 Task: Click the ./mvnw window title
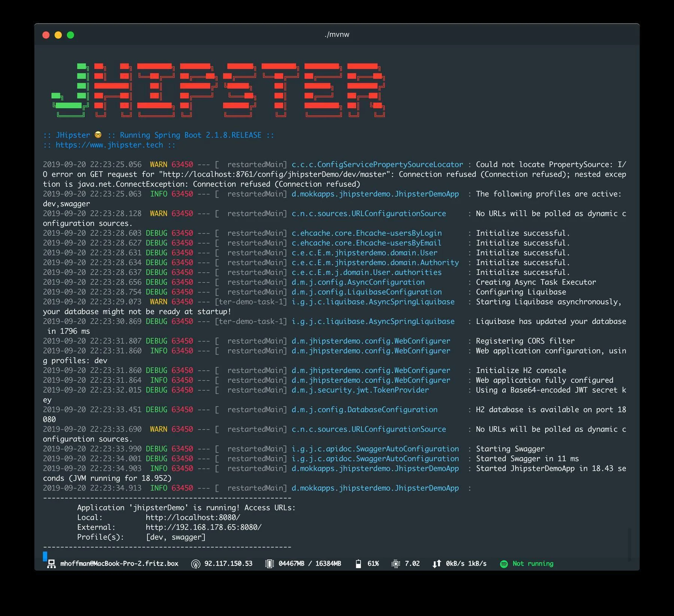337,34
